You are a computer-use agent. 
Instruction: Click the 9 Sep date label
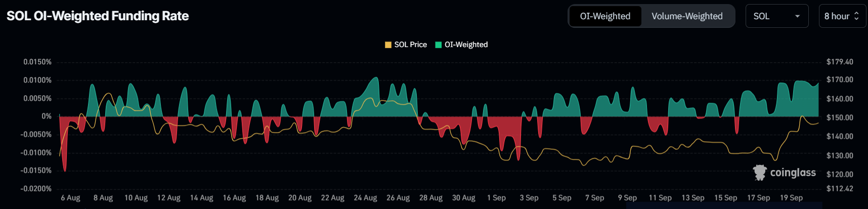(x=627, y=198)
